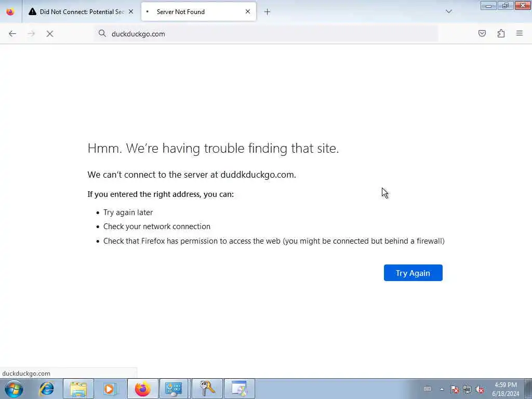Viewport: 532px width, 399px height.
Task: Switch to Did Not Connect tab
Action: pyautogui.click(x=81, y=12)
